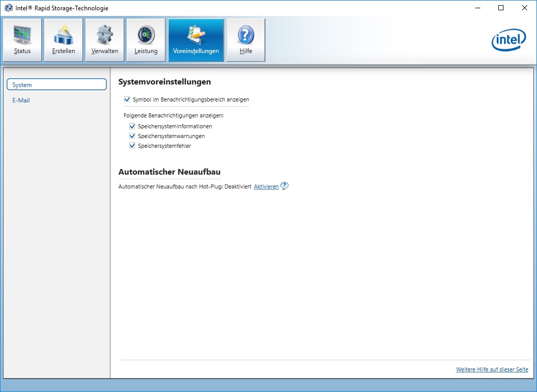Screen dimensions: 537x392
Task: Click the Automatischer Neuaufbau heading
Action: tap(169, 172)
